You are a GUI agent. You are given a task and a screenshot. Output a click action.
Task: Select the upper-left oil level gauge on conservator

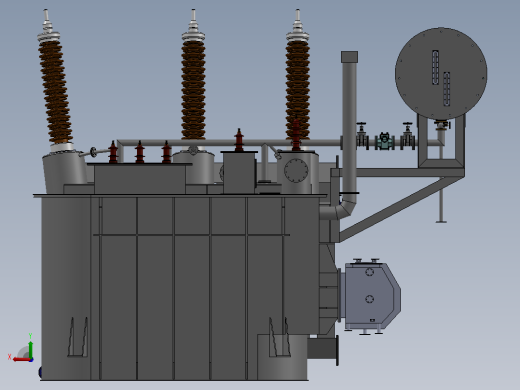[435, 67]
